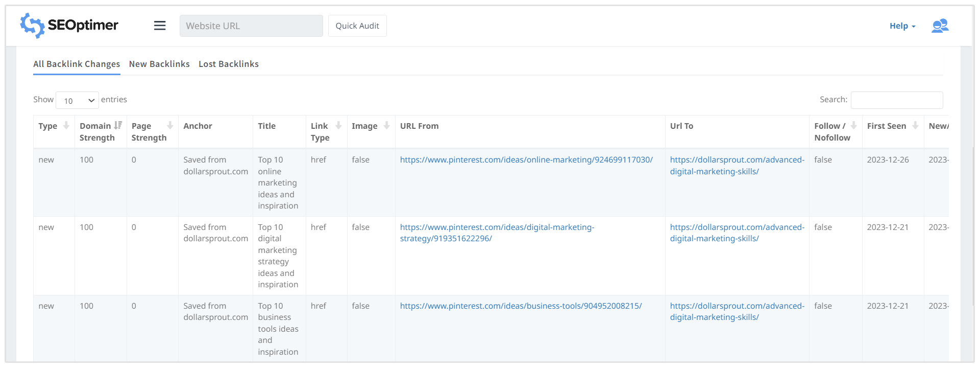
Task: Click the Website URL input field
Action: point(251,26)
